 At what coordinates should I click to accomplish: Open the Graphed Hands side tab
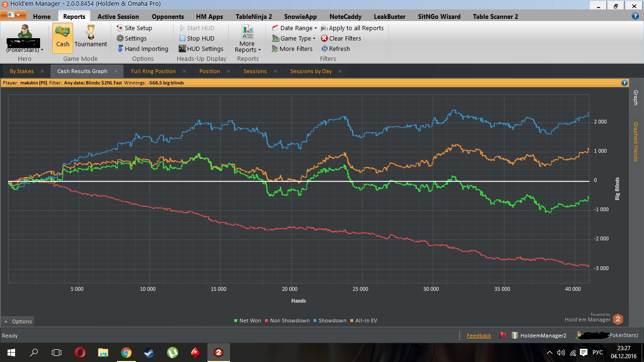tap(636, 141)
